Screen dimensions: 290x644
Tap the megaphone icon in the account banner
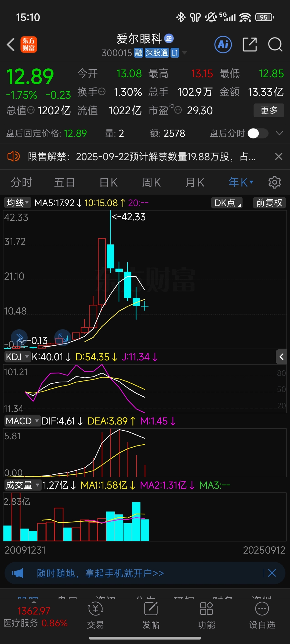click(x=17, y=573)
